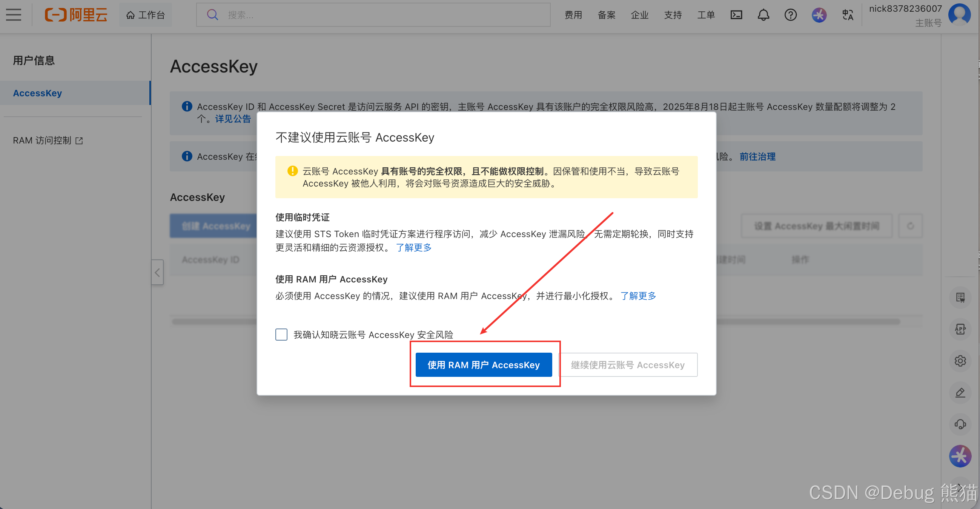Screen dimensions: 980x509
Task: Switch to the 工作台 workbench
Action: click(x=145, y=15)
